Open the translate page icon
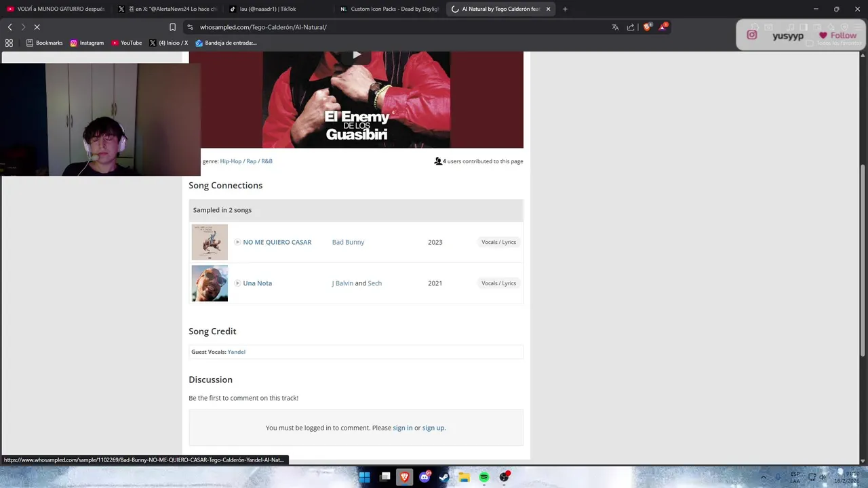The height and width of the screenshot is (488, 868). (615, 27)
